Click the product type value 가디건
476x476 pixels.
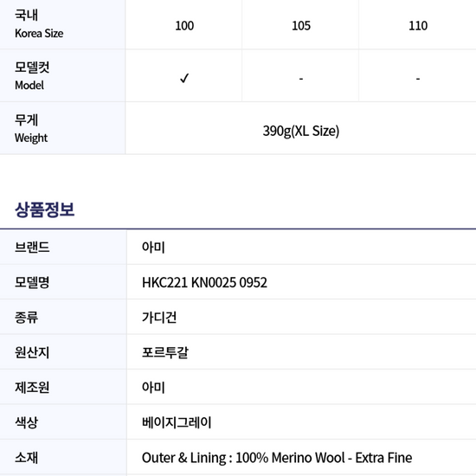pos(159,318)
